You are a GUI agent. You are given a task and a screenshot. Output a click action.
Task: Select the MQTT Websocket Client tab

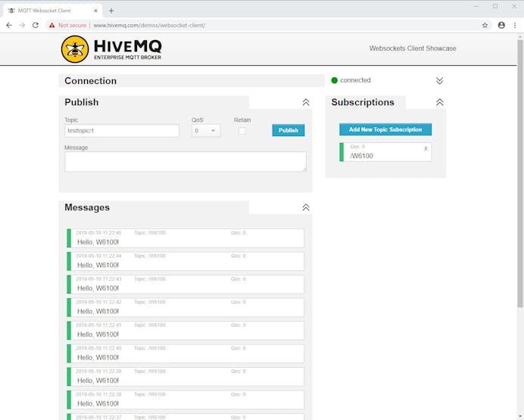tap(50, 11)
